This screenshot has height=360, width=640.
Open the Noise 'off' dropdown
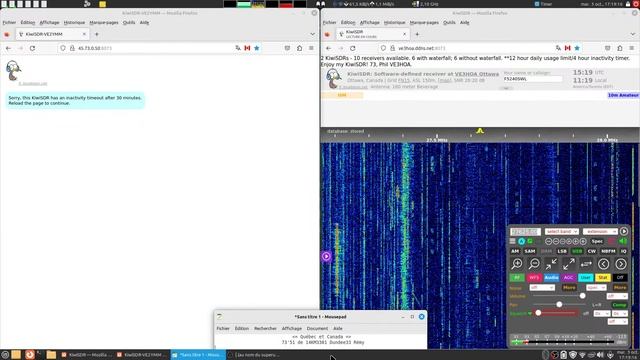pyautogui.click(x=542, y=287)
